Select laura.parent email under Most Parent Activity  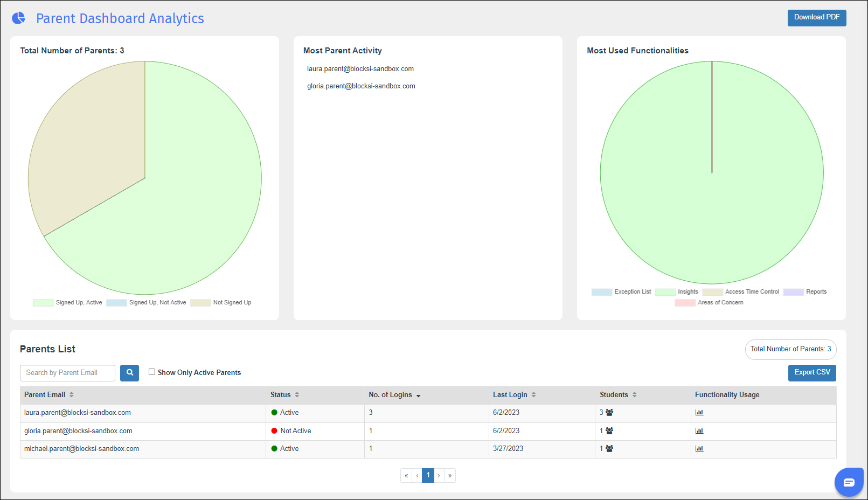[x=360, y=69]
